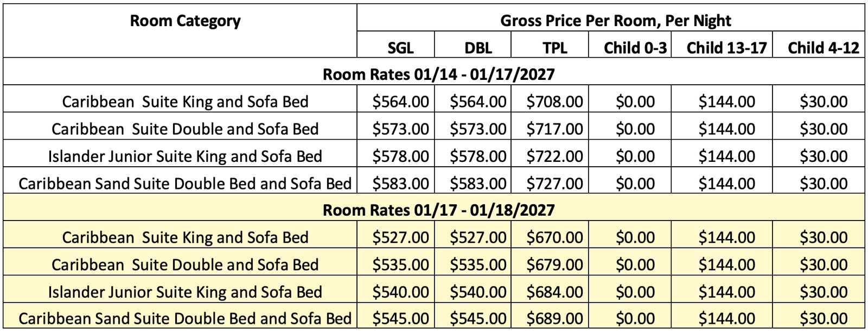Click the $684.00 TPL price cell
Viewport: 868px width, 333px height.
[x=555, y=292]
